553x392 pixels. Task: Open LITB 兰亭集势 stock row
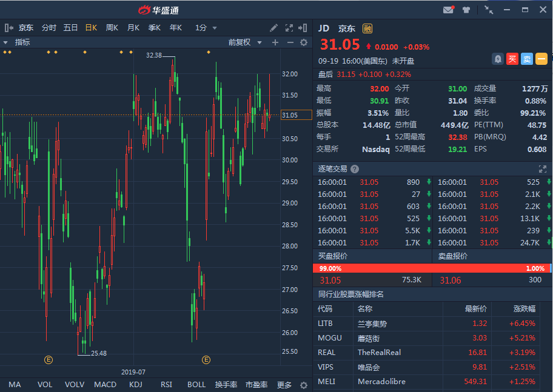tap(426, 324)
